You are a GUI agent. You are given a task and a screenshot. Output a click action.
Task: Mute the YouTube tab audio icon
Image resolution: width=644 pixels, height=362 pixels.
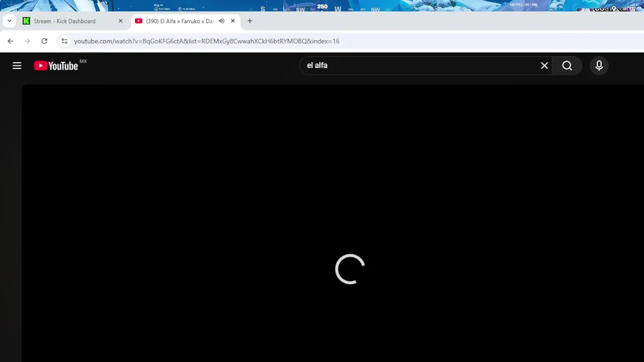coord(221,21)
